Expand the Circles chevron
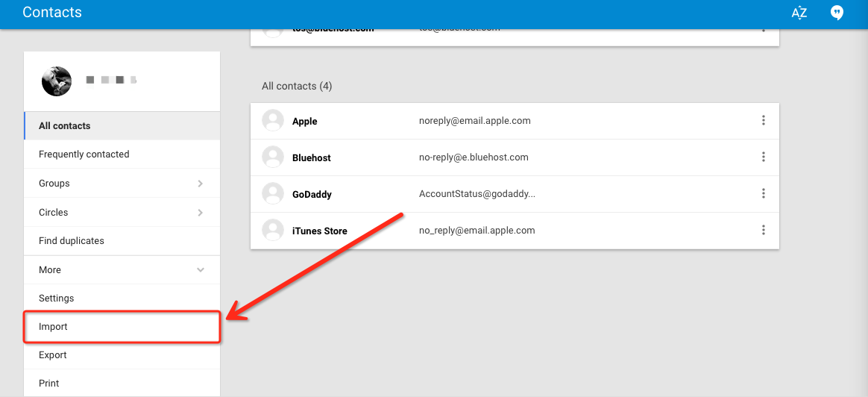The width and height of the screenshot is (868, 397). coord(201,213)
